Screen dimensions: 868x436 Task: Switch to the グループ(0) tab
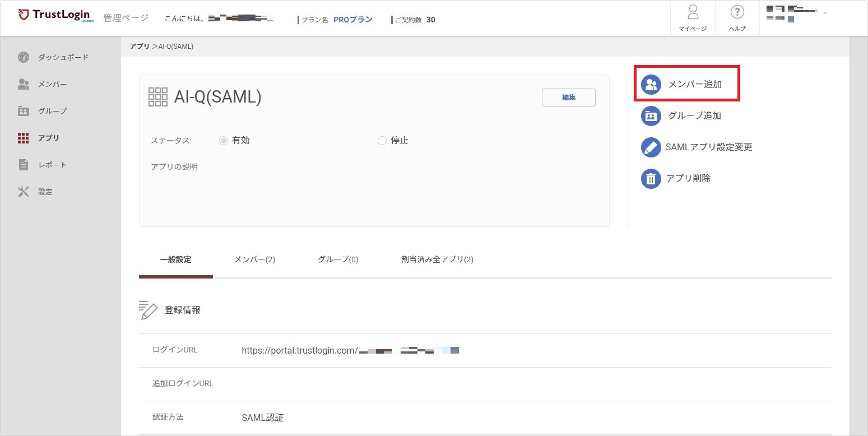tap(338, 259)
